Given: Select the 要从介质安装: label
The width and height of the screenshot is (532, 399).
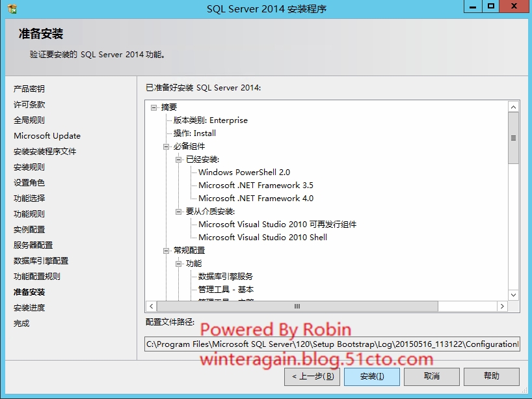Looking at the screenshot, I should pyautogui.click(x=210, y=212).
